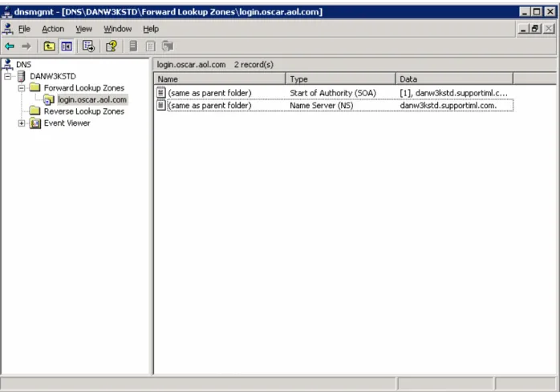
Task: Click the Forward arrow toolbar icon
Action: (26, 46)
